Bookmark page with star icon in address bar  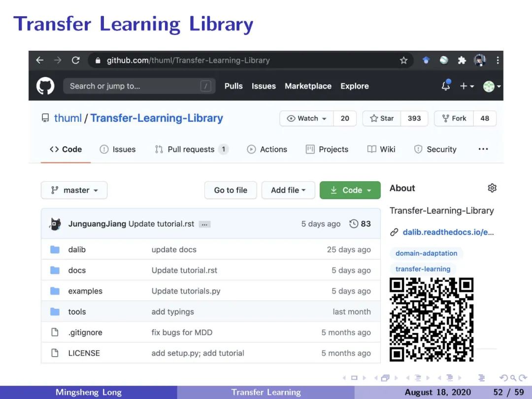pos(403,61)
